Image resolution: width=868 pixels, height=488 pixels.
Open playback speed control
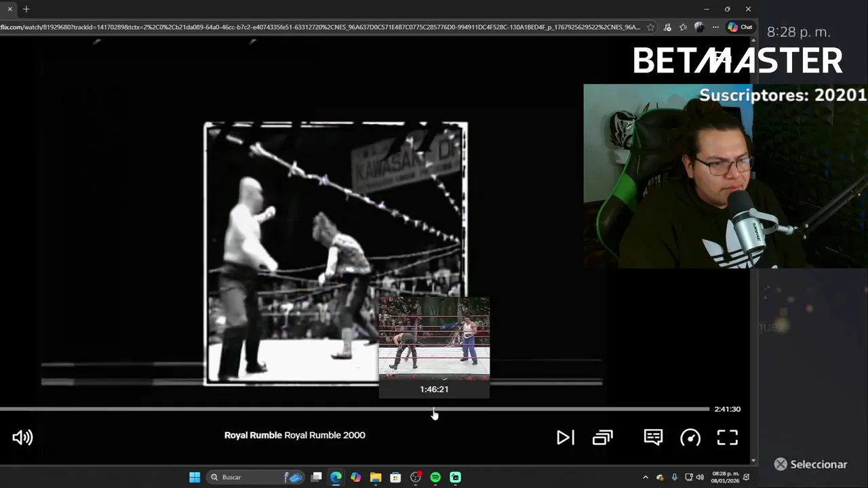[x=690, y=437]
